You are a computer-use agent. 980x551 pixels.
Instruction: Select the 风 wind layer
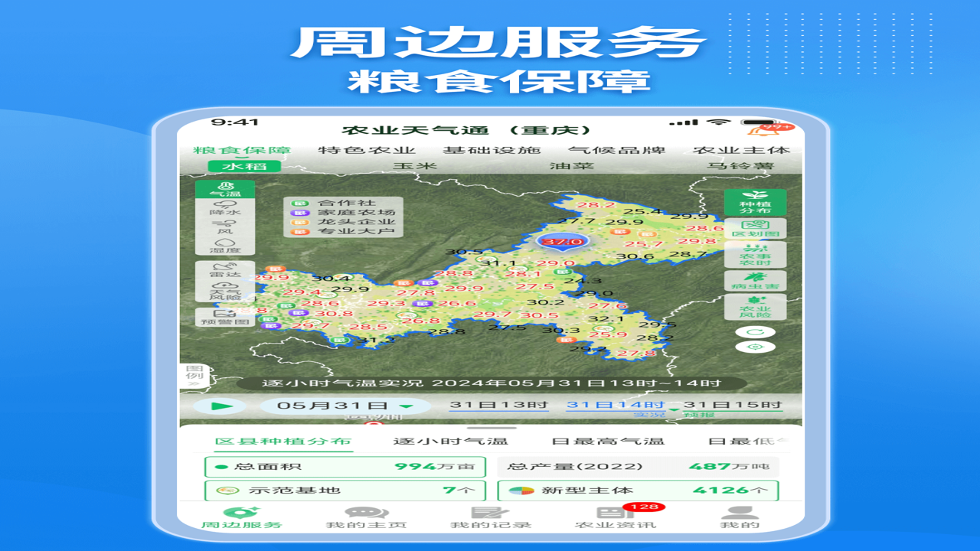click(226, 227)
